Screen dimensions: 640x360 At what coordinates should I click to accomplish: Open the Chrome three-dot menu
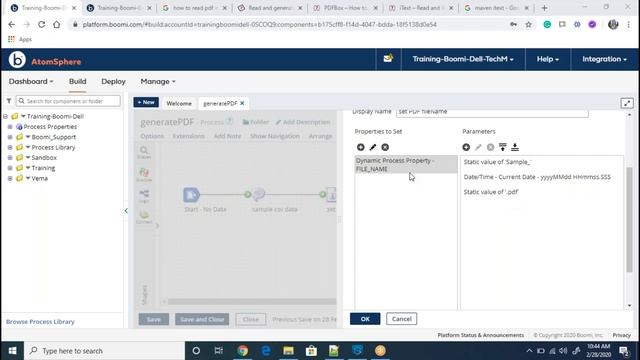pyautogui.click(x=629, y=24)
